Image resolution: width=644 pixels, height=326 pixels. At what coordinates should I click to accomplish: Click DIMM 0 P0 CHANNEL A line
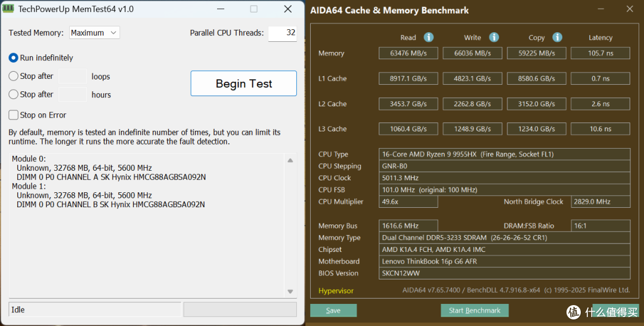click(x=112, y=177)
